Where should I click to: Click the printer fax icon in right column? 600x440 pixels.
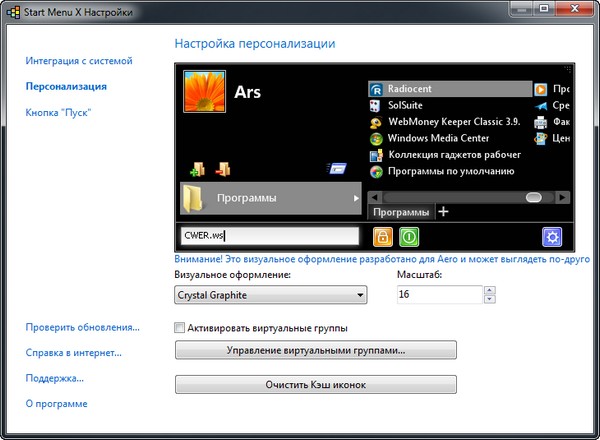coord(540,122)
